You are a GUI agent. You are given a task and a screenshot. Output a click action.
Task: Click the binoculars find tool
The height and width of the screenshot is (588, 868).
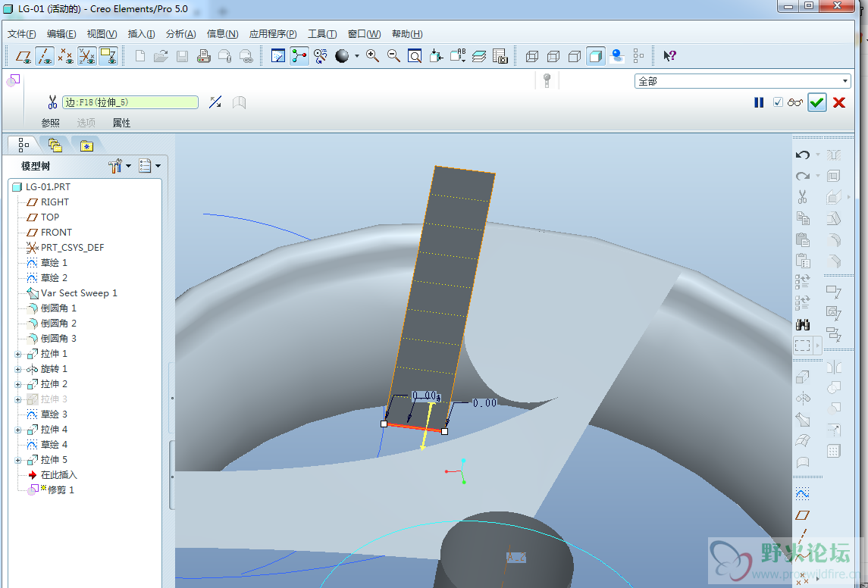pyautogui.click(x=803, y=325)
